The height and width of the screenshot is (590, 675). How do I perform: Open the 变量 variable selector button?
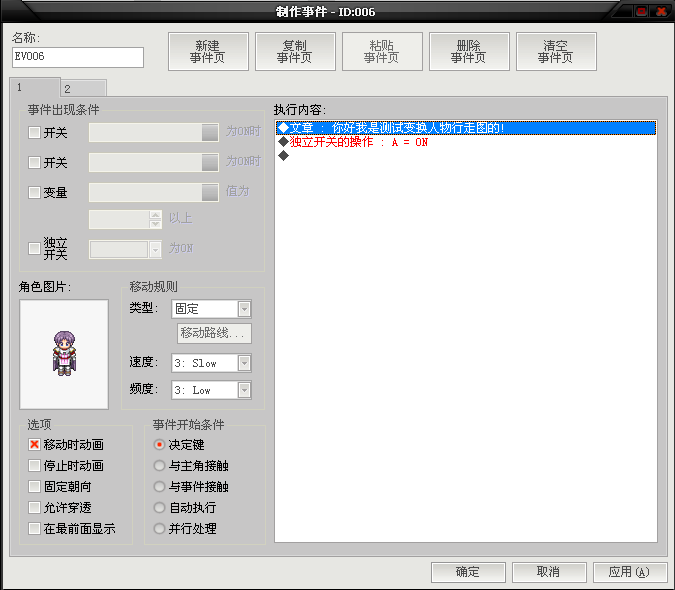pos(210,192)
